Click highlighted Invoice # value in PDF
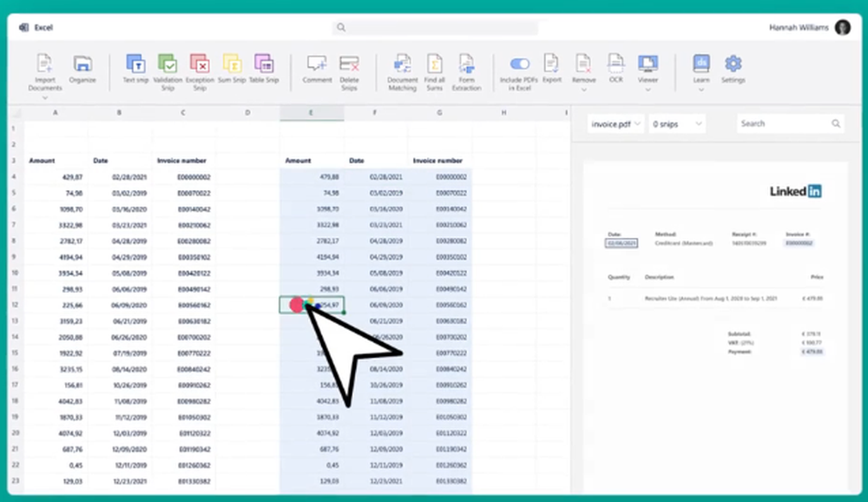The image size is (868, 502). [x=799, y=243]
